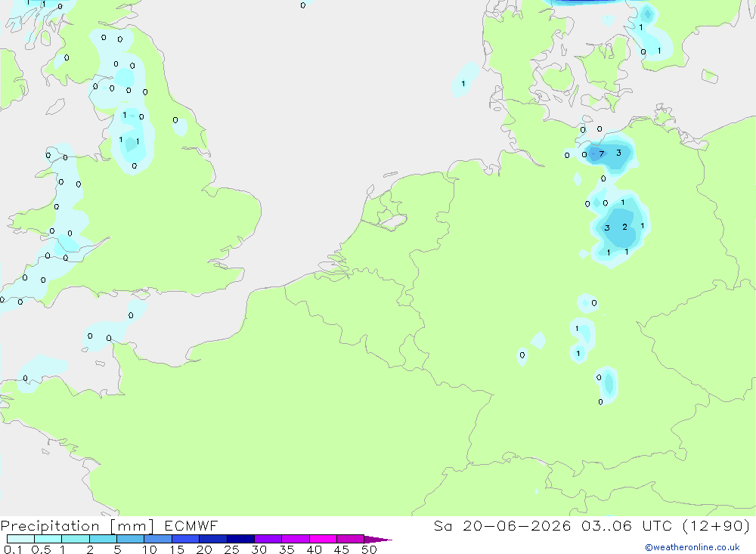Click the above-50 mm arrow tip on legend
The height and width of the screenshot is (554, 756).
point(378,540)
